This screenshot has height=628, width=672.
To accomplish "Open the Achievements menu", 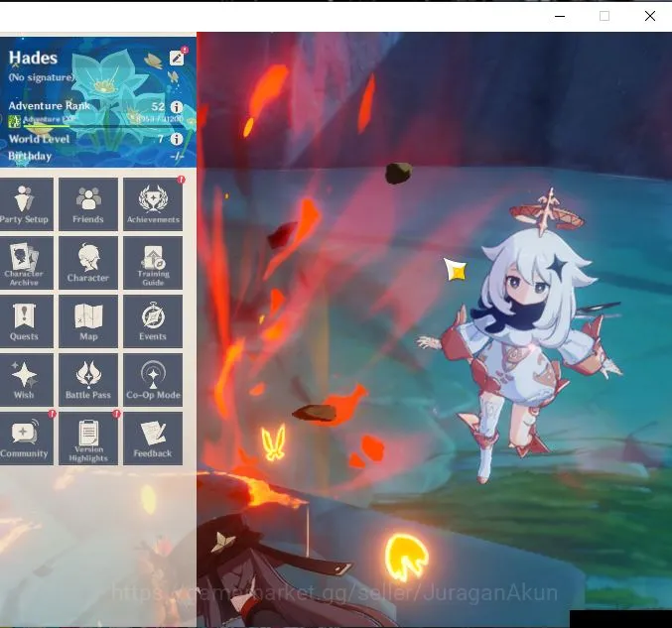I will pos(153,204).
